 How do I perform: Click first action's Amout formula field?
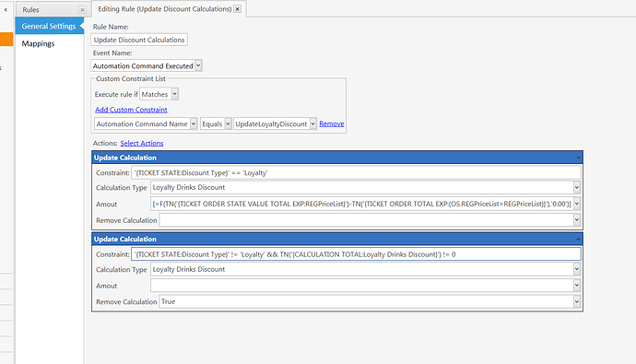[x=361, y=204]
